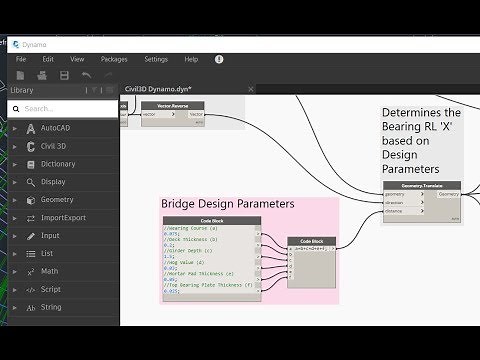480x360 pixels.
Task: Click the Dynamo logo in title bar
Action: tap(16, 44)
